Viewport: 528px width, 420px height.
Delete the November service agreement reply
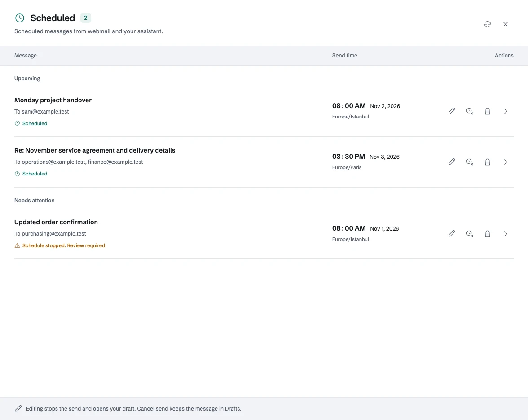tap(487, 162)
